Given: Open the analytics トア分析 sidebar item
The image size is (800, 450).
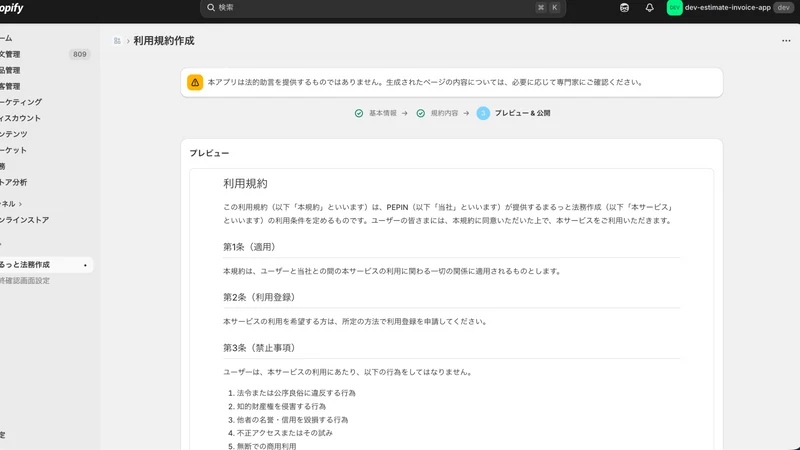Looking at the screenshot, I should pos(45,182).
